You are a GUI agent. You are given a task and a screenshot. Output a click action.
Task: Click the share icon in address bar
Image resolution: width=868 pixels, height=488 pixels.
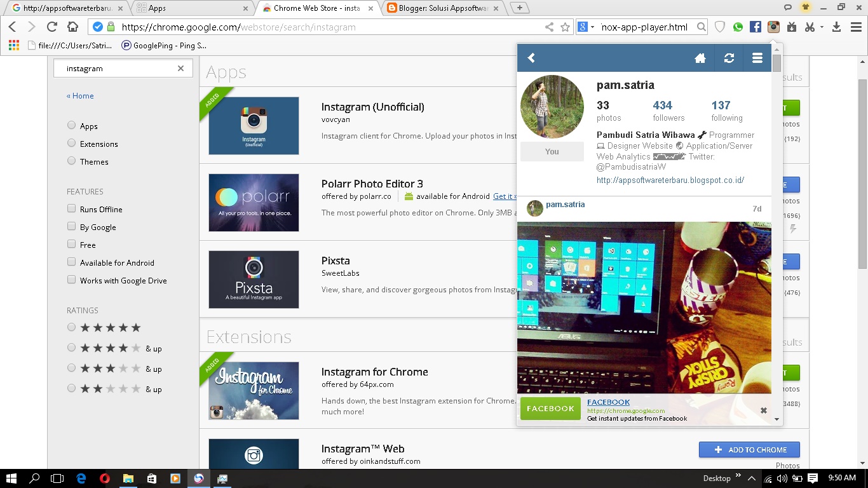(x=549, y=27)
